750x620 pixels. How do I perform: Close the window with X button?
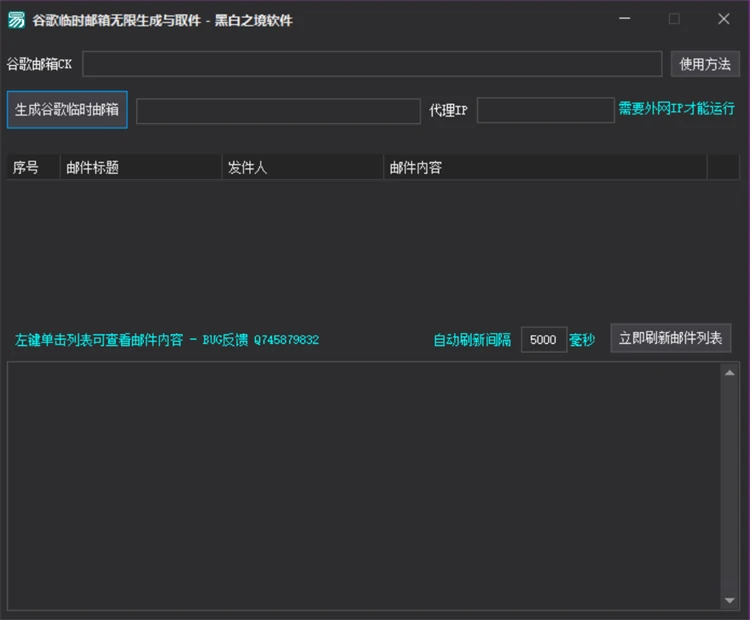(724, 19)
